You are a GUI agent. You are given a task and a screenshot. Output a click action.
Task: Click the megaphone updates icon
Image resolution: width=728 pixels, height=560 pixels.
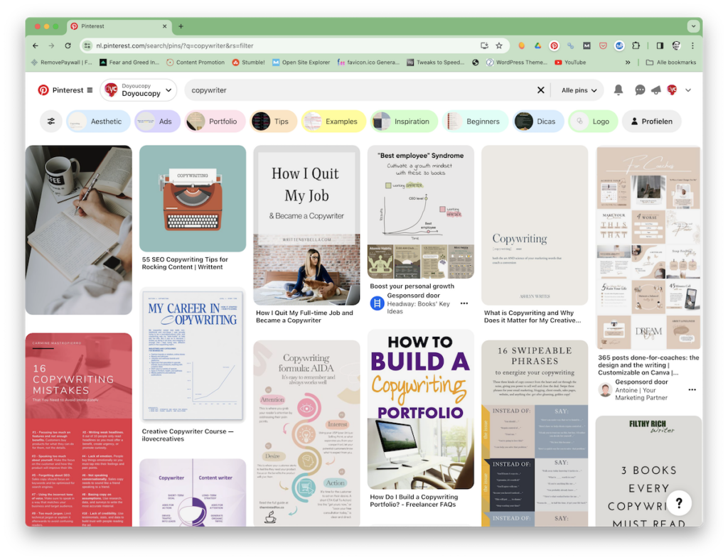[x=655, y=90]
